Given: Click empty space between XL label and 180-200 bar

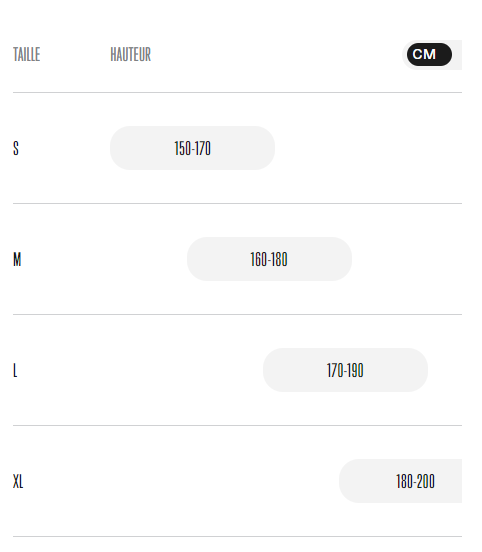Looking at the screenshot, I should pos(181,481).
